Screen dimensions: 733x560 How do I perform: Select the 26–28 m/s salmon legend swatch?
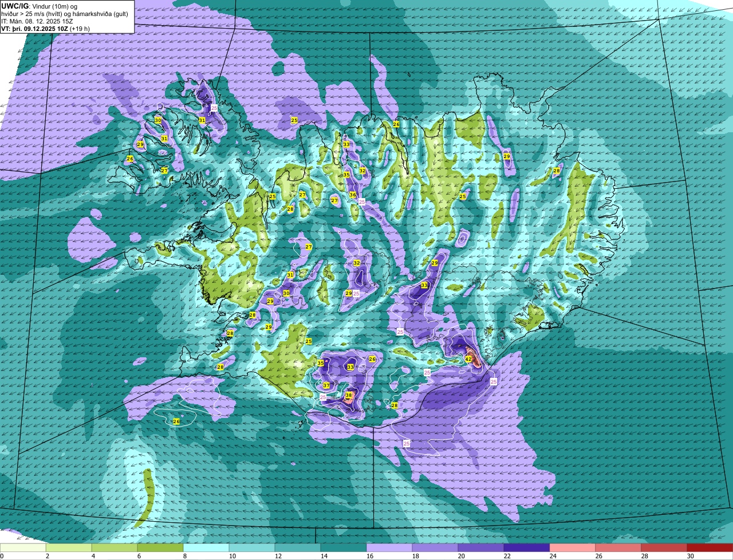pyautogui.click(x=618, y=548)
